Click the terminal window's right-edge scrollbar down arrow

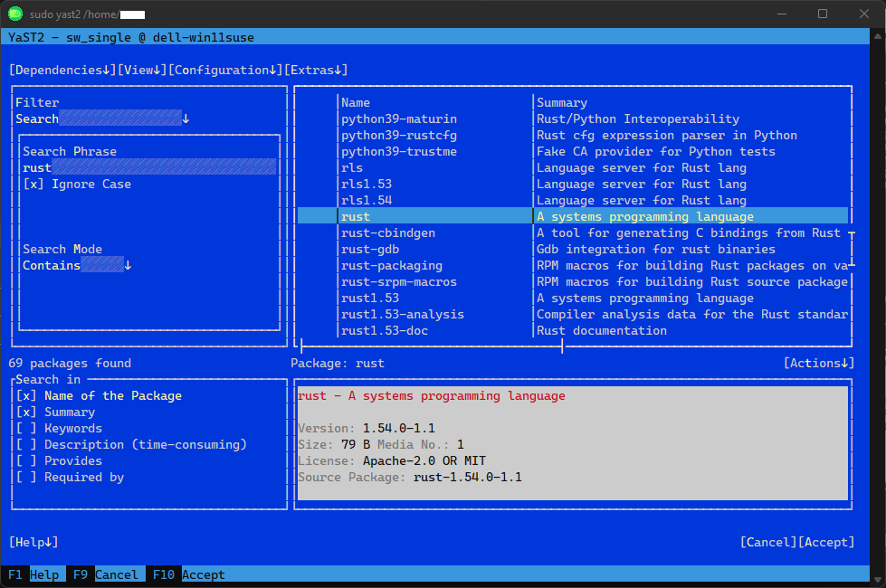coord(878,580)
